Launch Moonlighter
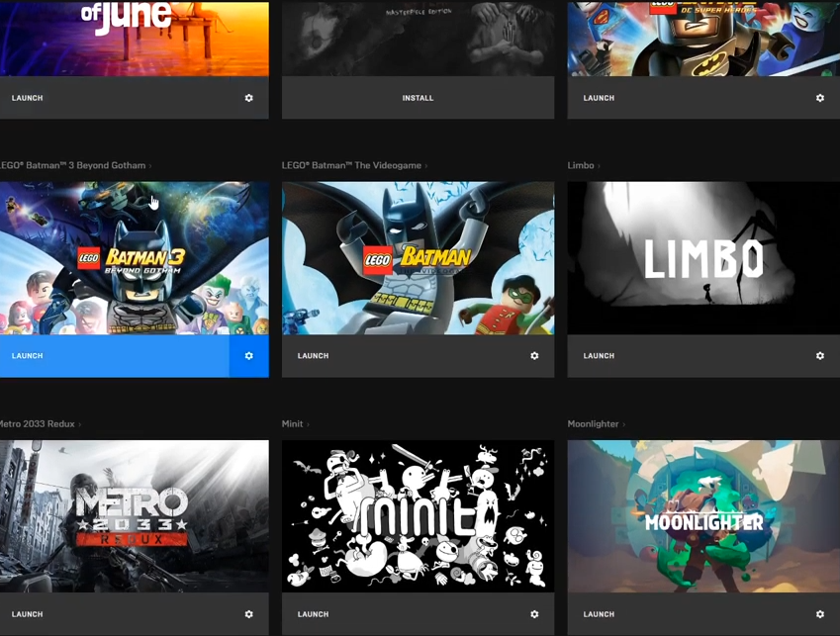Image resolution: width=840 pixels, height=636 pixels. [x=599, y=614]
